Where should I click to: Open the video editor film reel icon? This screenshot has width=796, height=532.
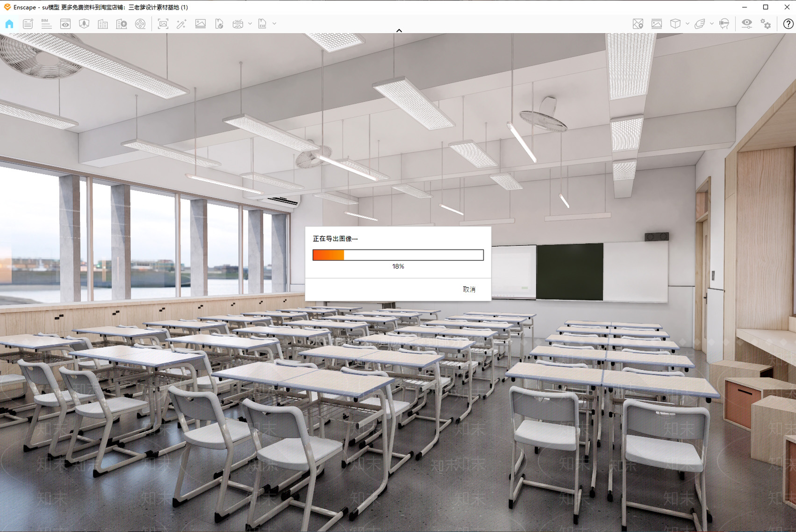(x=140, y=24)
